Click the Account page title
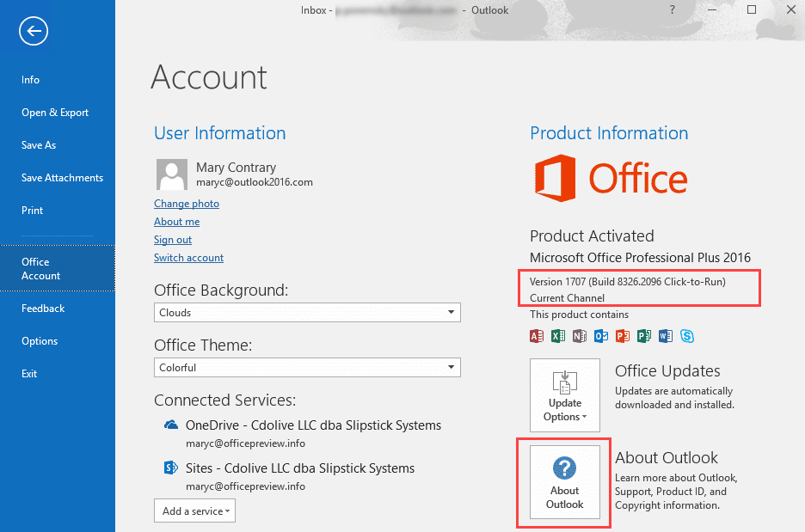The image size is (805, 532). pos(209,77)
